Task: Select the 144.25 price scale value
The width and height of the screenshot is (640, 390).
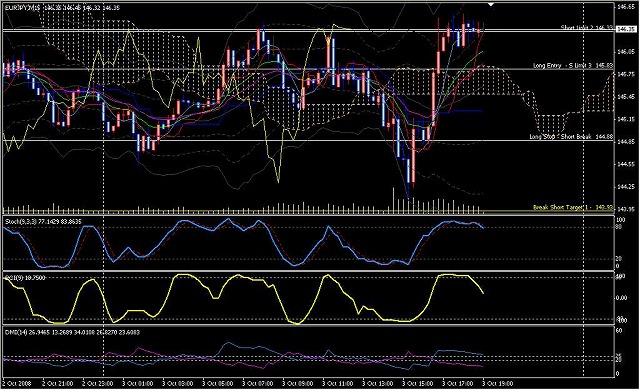Action: click(x=626, y=187)
